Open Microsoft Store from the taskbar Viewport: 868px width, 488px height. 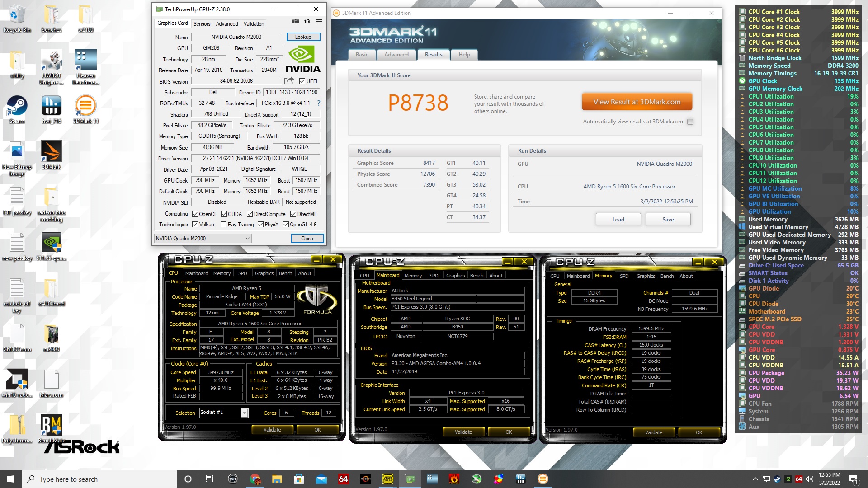(x=299, y=479)
